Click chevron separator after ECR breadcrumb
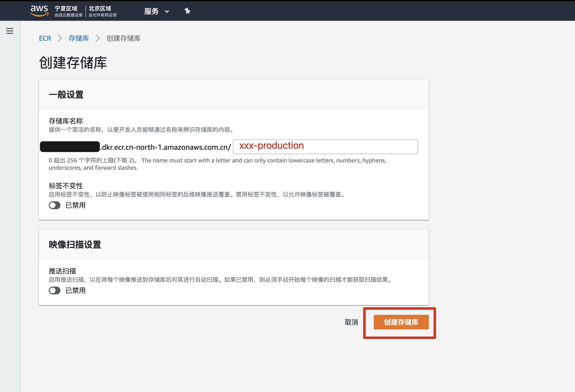The width and height of the screenshot is (575, 392). click(60, 38)
